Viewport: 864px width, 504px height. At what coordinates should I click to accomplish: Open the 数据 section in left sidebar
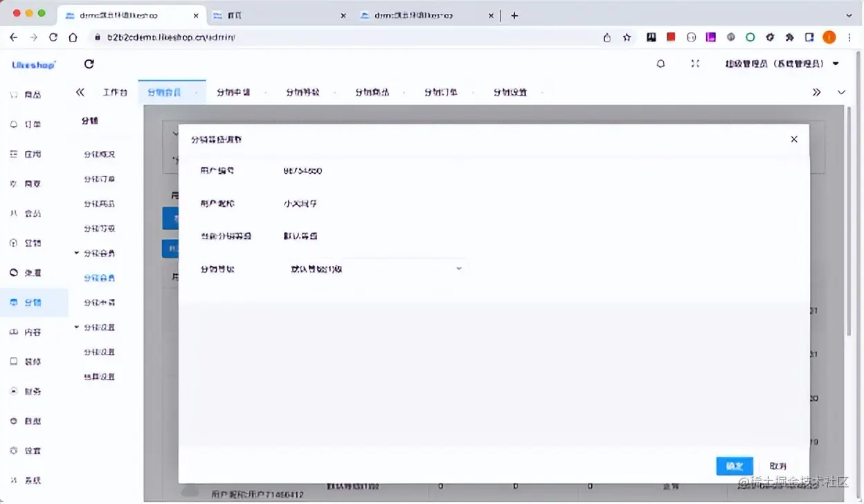click(x=26, y=421)
